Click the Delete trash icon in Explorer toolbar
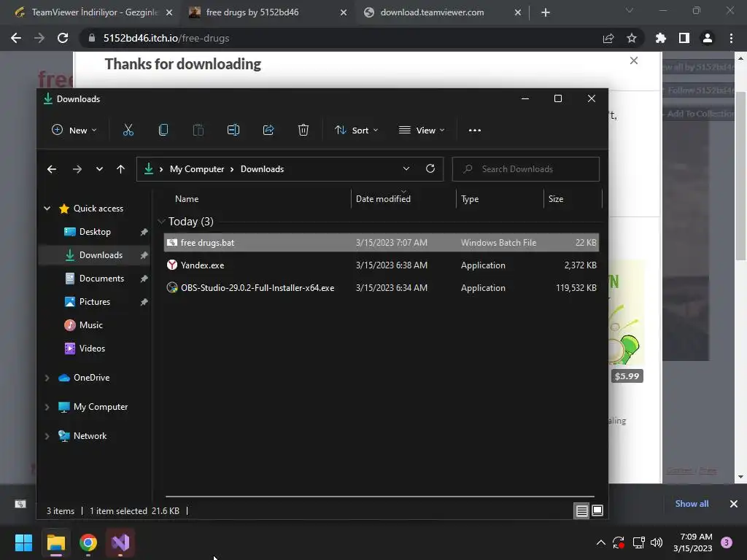This screenshot has height=560, width=747. pos(303,130)
